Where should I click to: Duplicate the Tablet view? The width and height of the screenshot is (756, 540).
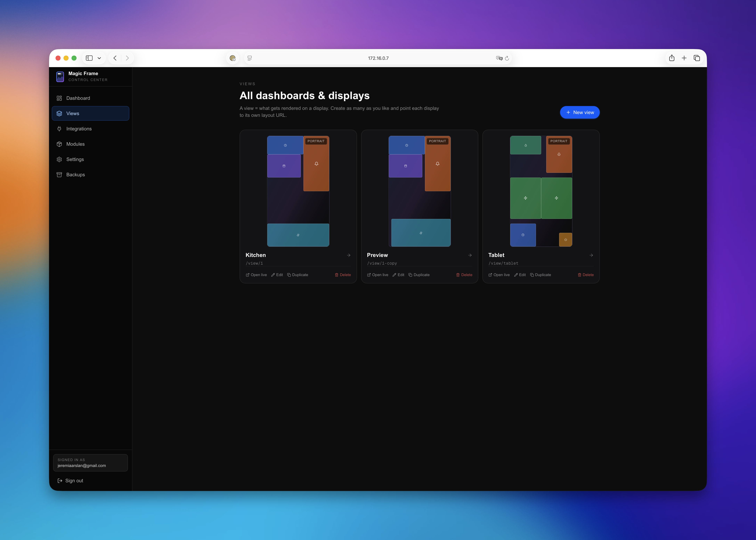[540, 275]
